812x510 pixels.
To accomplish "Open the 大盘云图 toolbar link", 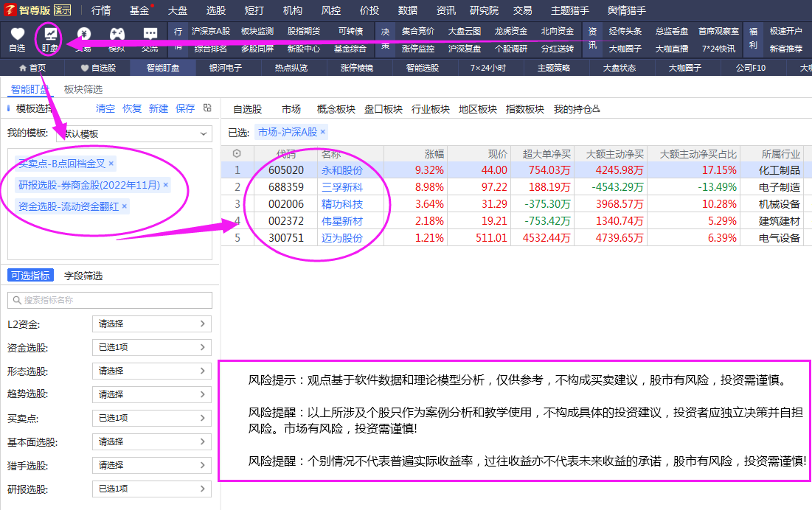I will (465, 31).
